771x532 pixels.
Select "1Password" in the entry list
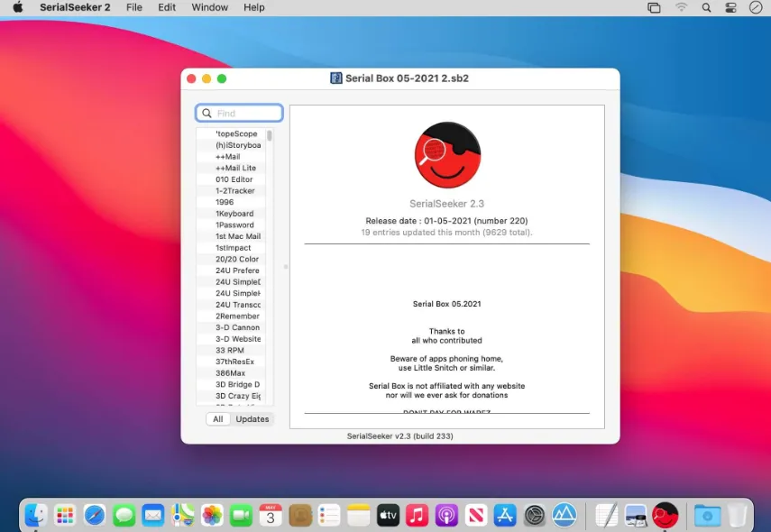coord(231,225)
